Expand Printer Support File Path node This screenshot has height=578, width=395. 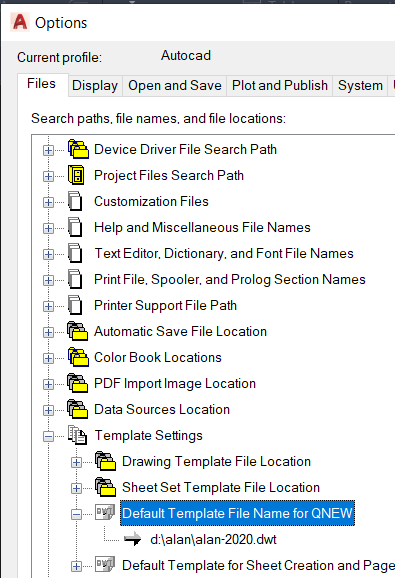point(48,306)
